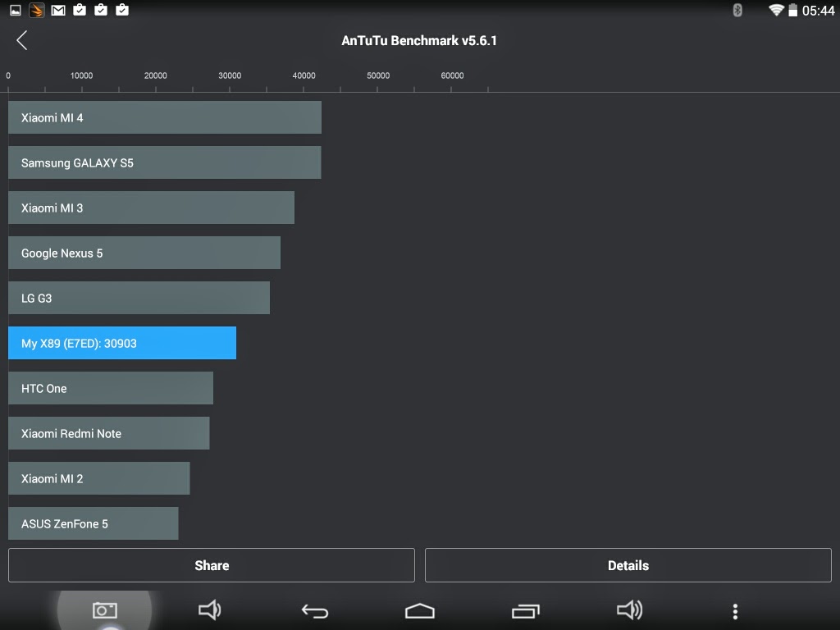The image size is (840, 630).
Task: Tap the 50000 axis label
Action: point(378,75)
